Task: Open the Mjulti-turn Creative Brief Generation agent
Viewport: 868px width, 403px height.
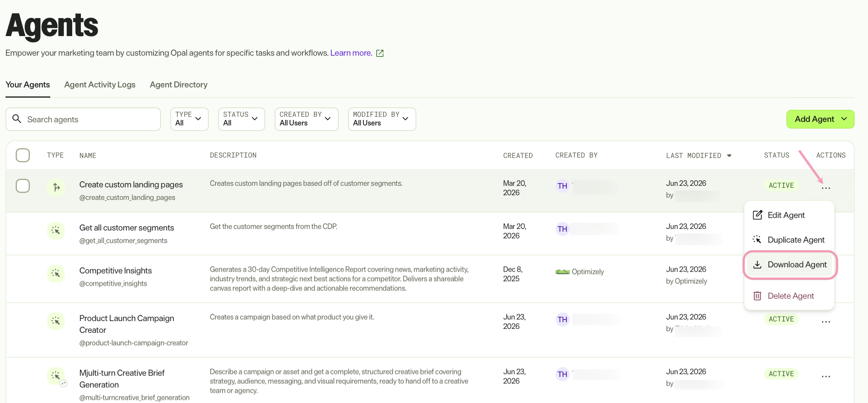Action: (122, 379)
